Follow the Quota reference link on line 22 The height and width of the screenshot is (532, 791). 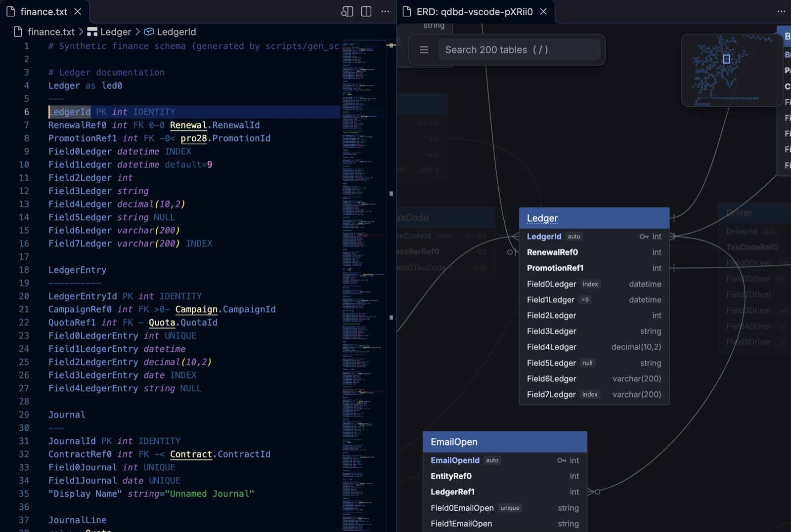click(162, 323)
